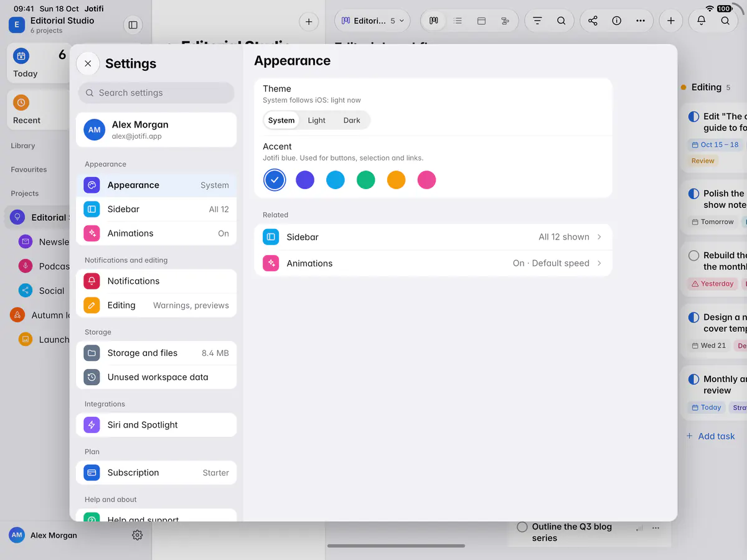Select Podcast microphone icon in sidebar
The image size is (747, 560).
[x=26, y=266]
